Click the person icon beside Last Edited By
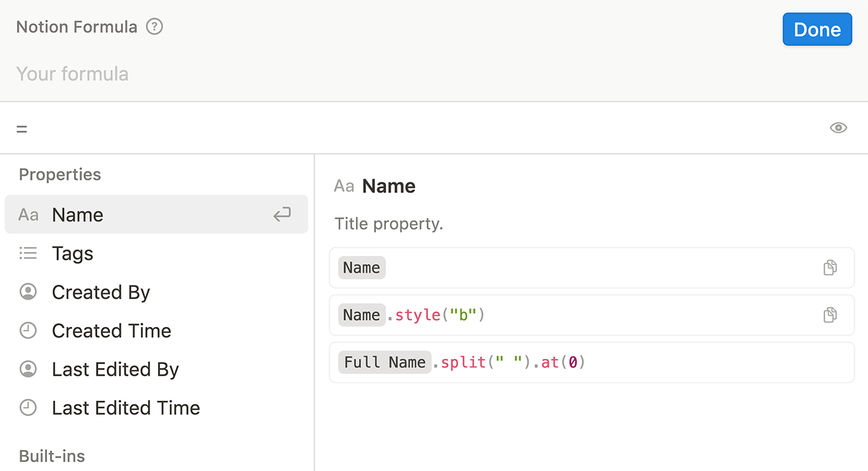 (x=28, y=370)
